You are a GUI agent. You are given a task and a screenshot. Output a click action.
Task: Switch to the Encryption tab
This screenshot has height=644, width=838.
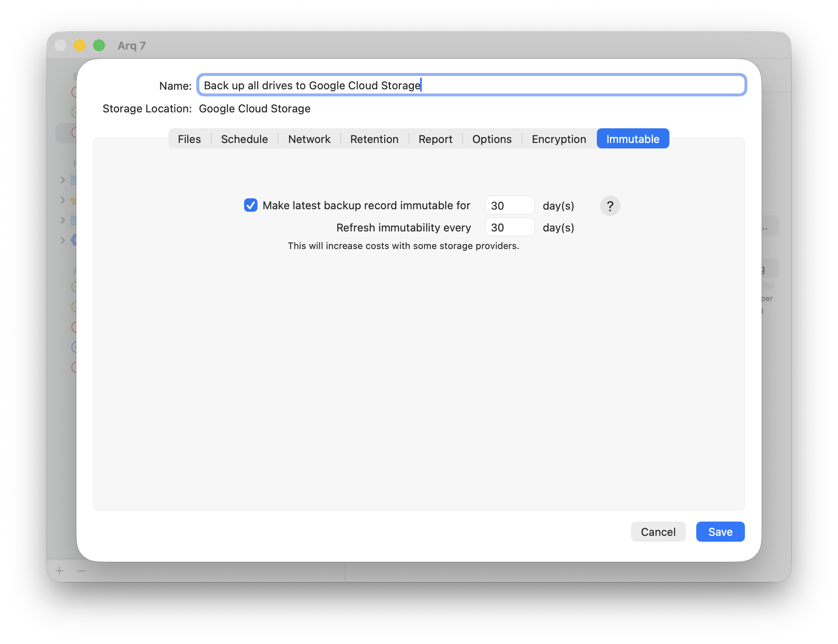point(559,139)
